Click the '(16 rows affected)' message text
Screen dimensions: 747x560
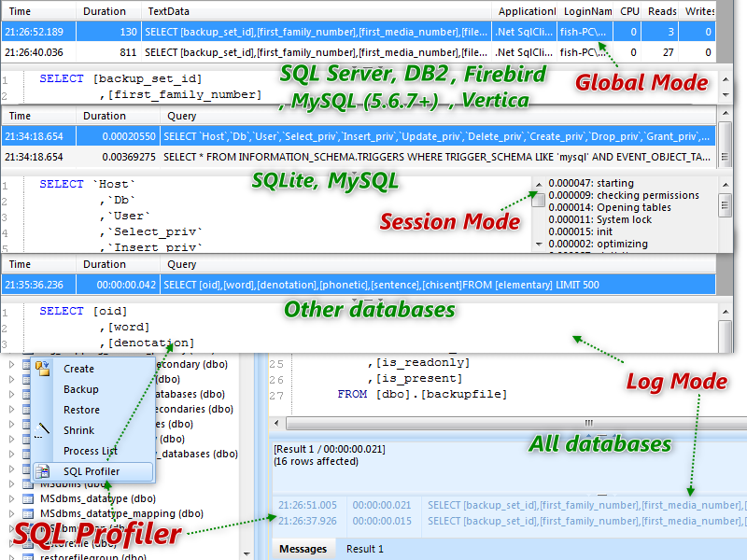pyautogui.click(x=316, y=461)
